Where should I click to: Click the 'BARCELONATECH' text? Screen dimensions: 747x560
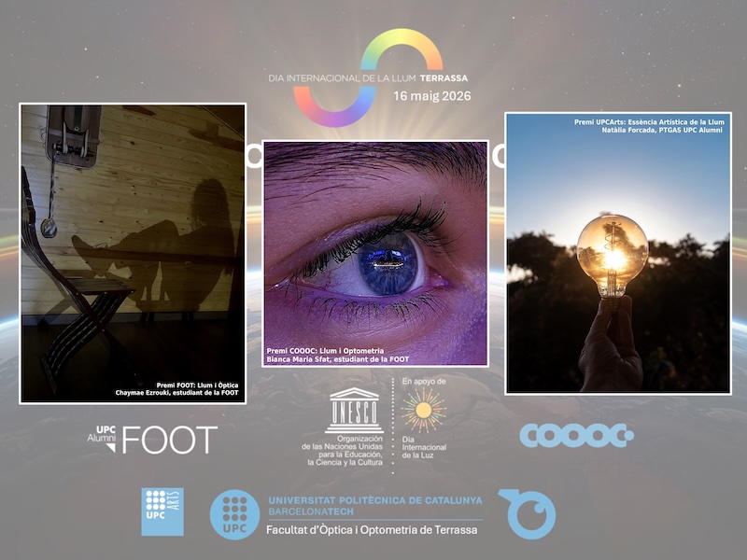[x=311, y=511]
